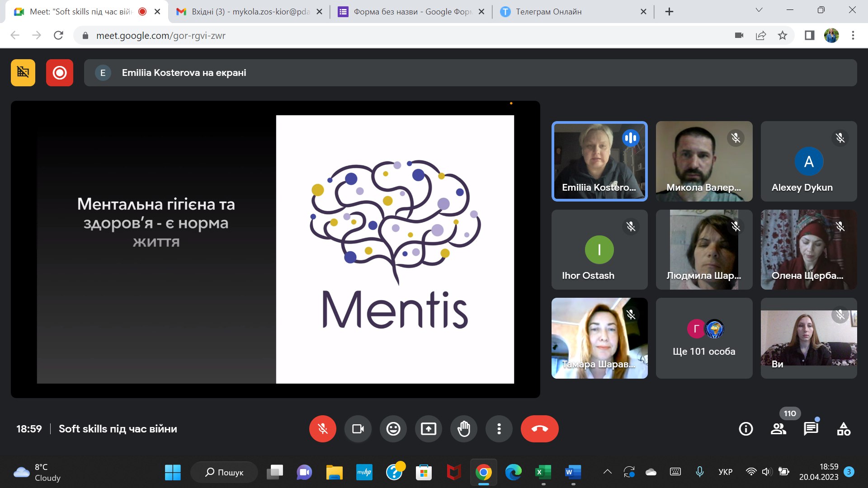868x488 pixels.
Task: Open Microsoft Store from taskbar
Action: click(424, 472)
